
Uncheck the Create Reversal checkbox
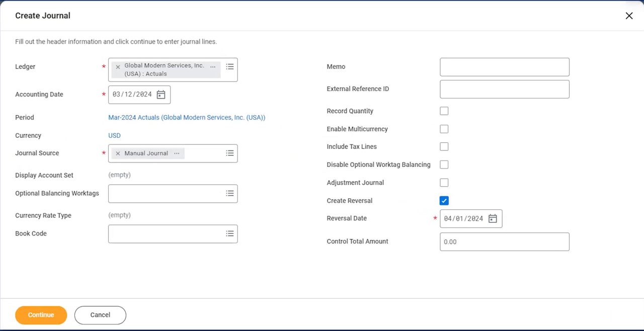click(444, 201)
